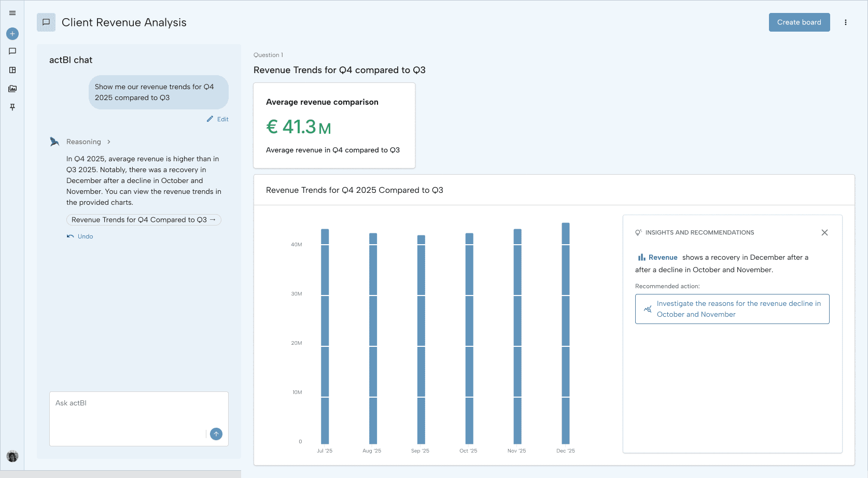Viewport: 868px width, 478px height.
Task: Undo the last response
Action: pos(80,236)
